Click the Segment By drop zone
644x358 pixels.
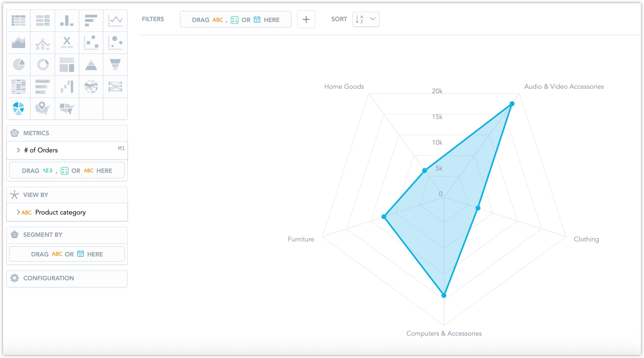pos(67,254)
